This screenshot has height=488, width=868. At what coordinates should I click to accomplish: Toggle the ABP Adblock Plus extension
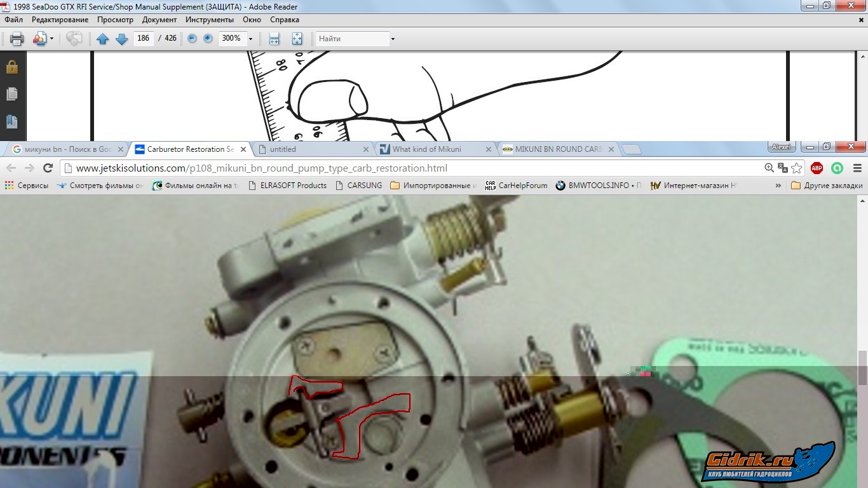point(817,168)
